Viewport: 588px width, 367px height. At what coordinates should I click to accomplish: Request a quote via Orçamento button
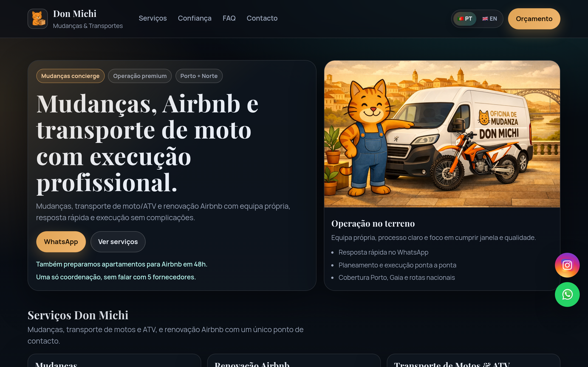coord(534,19)
